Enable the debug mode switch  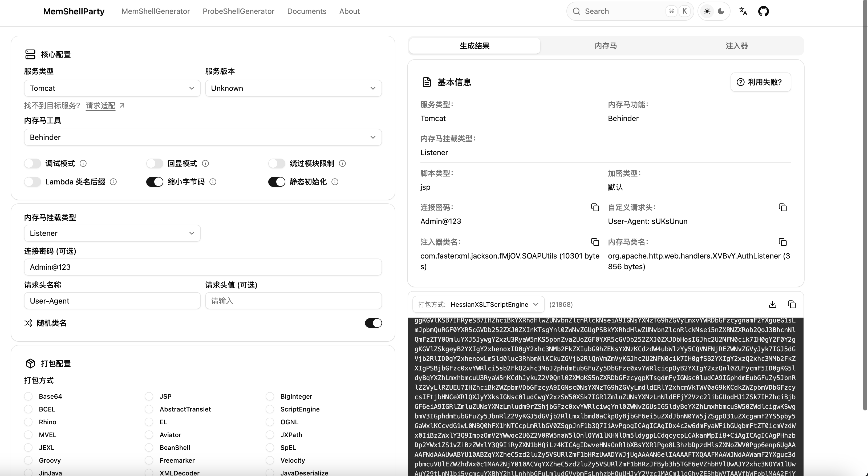tap(33, 163)
